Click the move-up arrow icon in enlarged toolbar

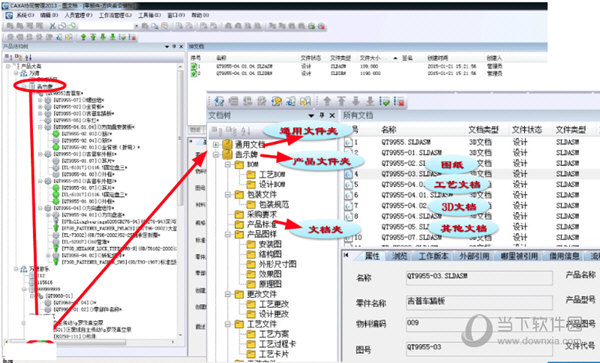pyautogui.click(x=327, y=101)
